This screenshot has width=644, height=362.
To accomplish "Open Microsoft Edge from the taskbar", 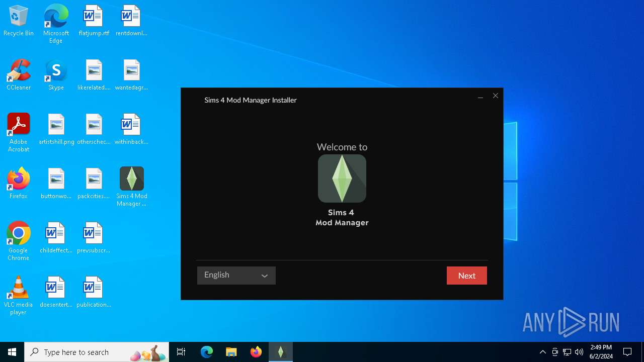I will coord(207,352).
